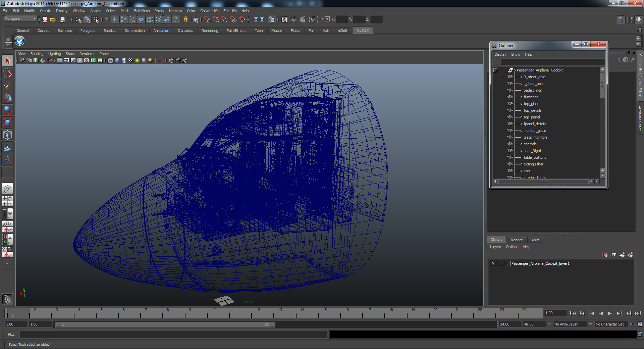Viewport: 644px width, 349px height.
Task: Go to start of playback range
Action: click(x=573, y=313)
